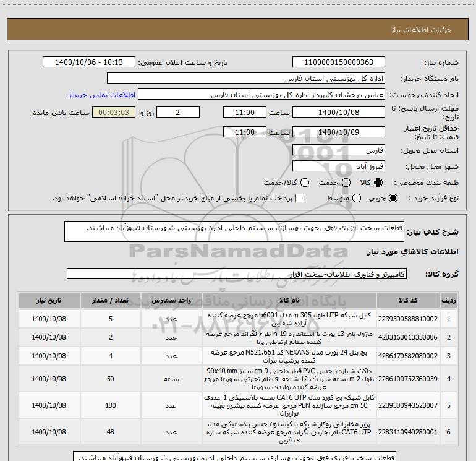Screen dimensions: 476x461
Task: Click the delivery city field فیروز آباد
Action: (339, 166)
